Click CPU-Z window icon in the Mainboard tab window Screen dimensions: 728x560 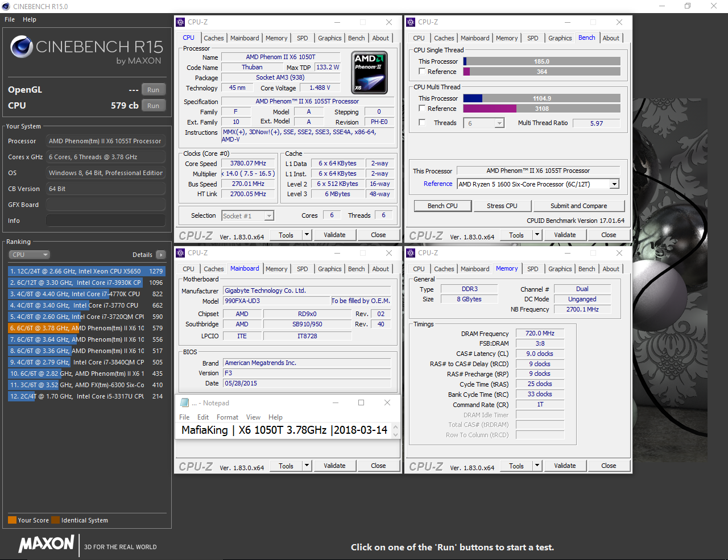180,253
